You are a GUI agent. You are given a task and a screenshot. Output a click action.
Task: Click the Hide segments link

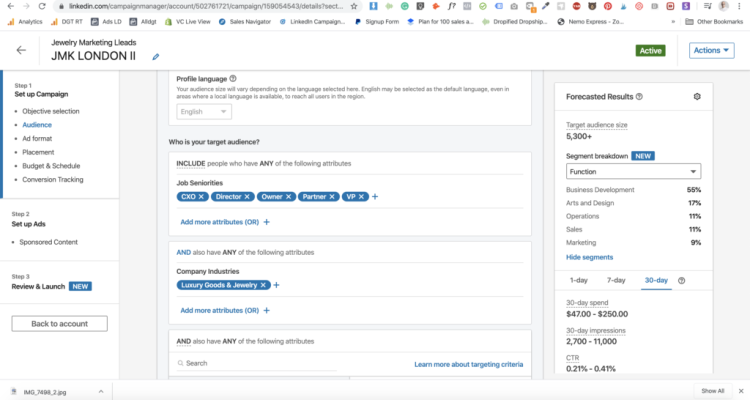pyautogui.click(x=589, y=257)
